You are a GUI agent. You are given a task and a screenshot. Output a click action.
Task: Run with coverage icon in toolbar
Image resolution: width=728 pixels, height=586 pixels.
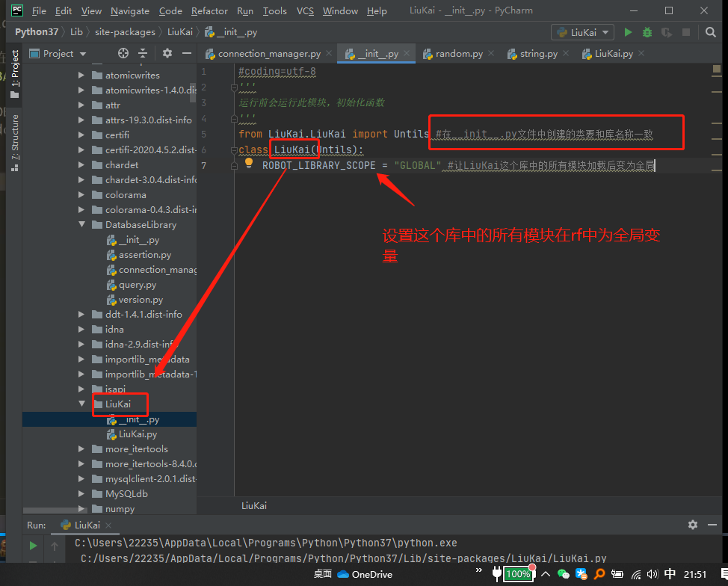[x=667, y=32]
